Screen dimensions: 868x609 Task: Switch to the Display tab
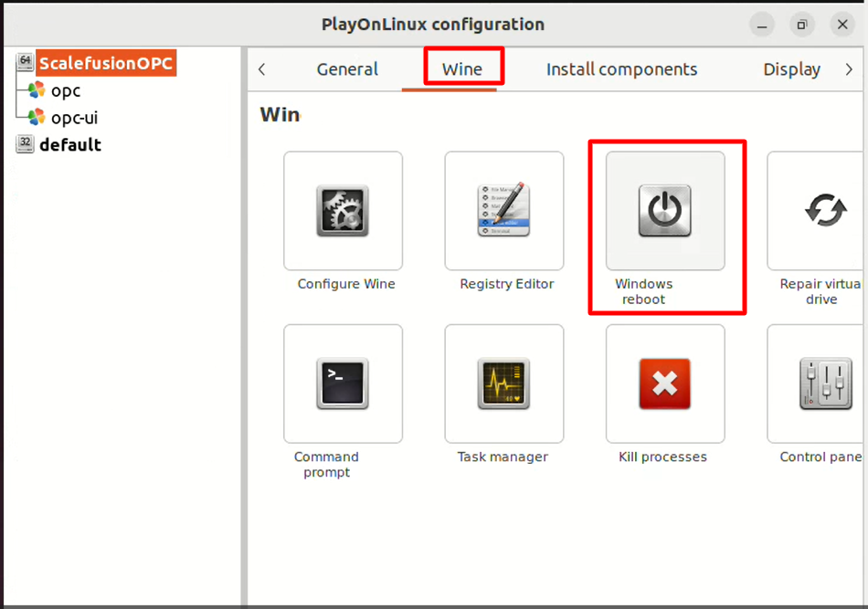pos(791,69)
